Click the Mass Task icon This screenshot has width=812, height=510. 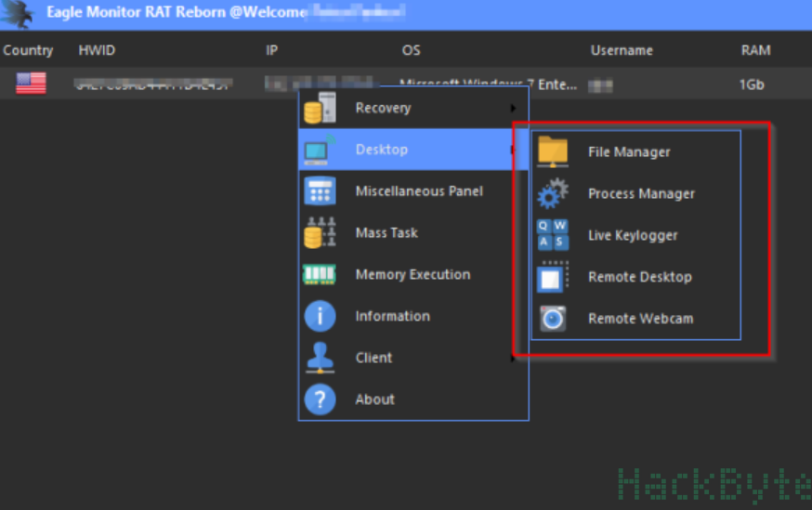[320, 232]
